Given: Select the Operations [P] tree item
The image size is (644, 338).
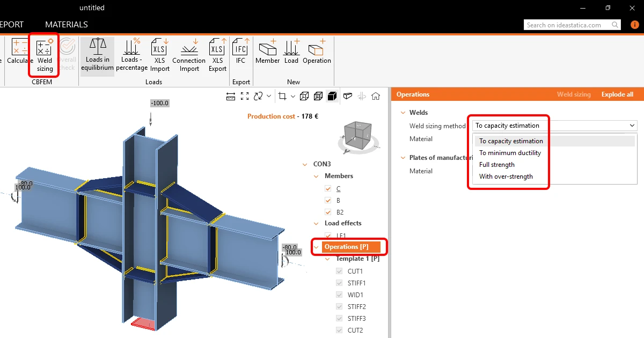Looking at the screenshot, I should tap(352, 247).
